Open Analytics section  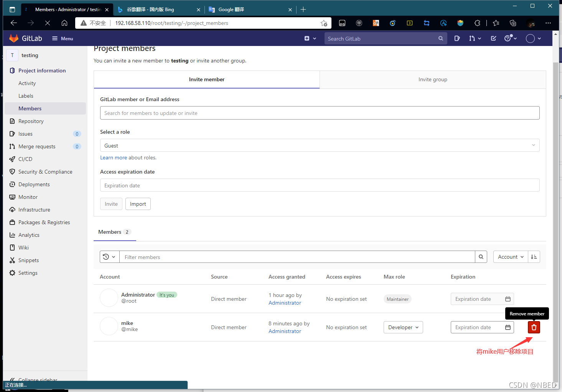[x=29, y=235]
